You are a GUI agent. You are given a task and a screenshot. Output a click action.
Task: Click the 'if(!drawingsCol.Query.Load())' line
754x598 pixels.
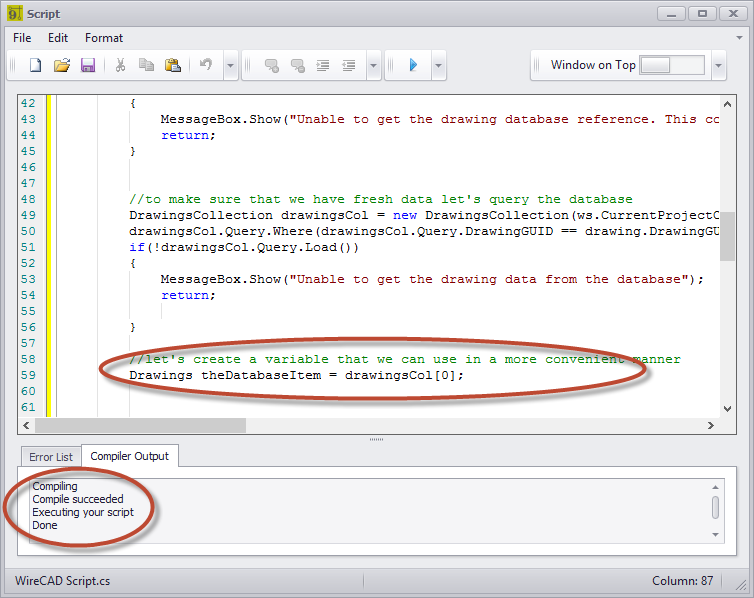(x=244, y=247)
